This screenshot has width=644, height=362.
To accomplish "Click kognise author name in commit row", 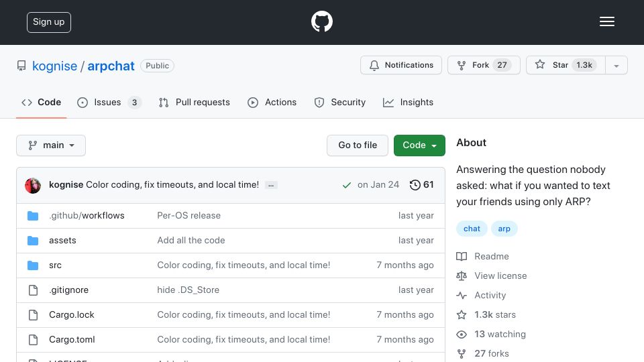I will [x=66, y=185].
